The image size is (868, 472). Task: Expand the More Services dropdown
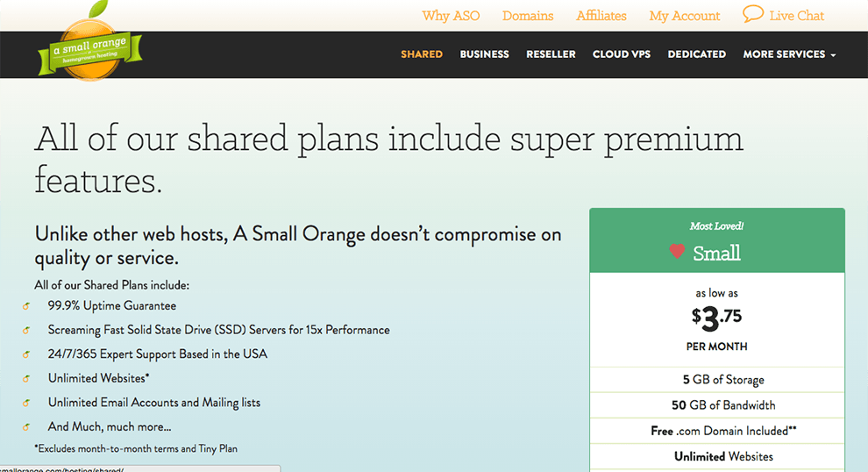pos(789,54)
